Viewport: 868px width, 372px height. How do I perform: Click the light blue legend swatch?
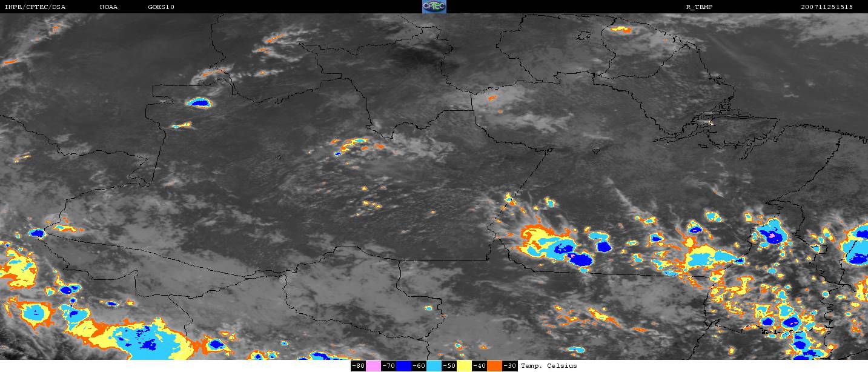434,366
